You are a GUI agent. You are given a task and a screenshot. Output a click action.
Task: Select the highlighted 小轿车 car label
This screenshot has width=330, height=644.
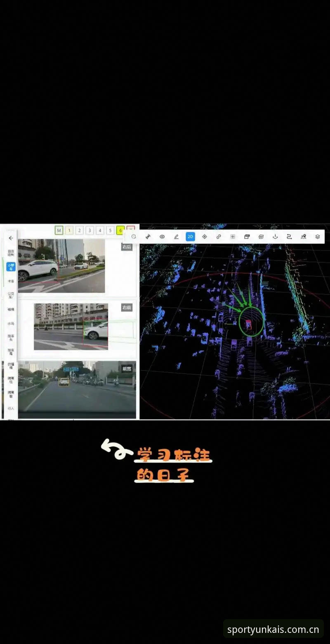click(x=11, y=267)
